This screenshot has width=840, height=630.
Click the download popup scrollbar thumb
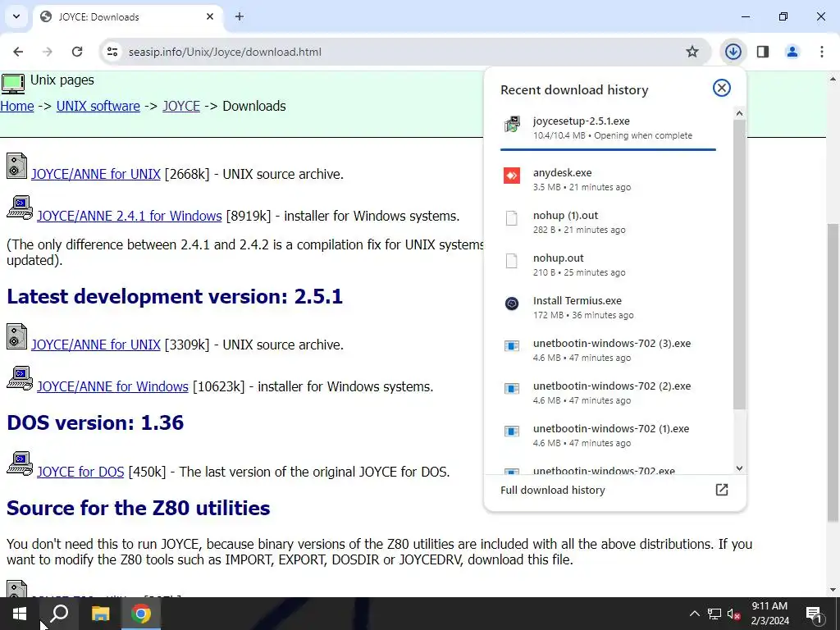click(x=739, y=264)
